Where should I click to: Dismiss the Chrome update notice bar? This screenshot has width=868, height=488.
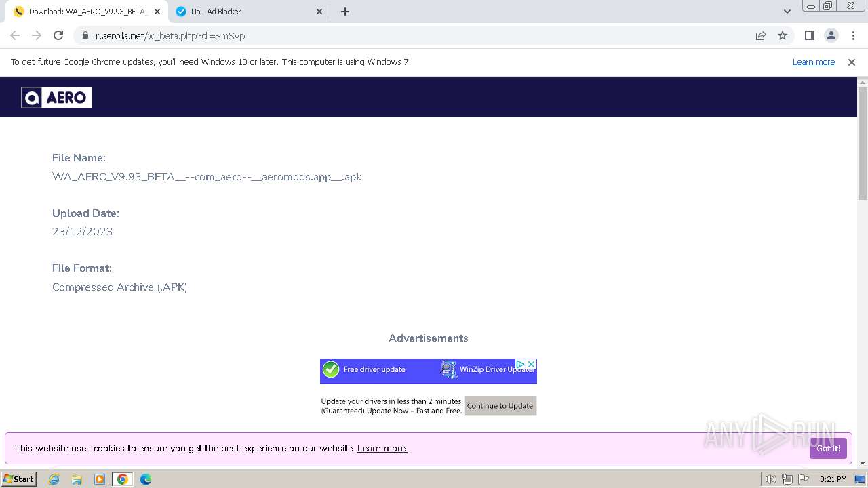point(852,62)
